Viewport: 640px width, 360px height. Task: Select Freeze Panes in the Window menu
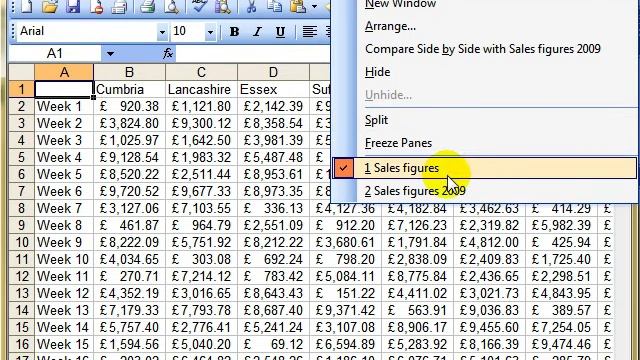(x=398, y=143)
